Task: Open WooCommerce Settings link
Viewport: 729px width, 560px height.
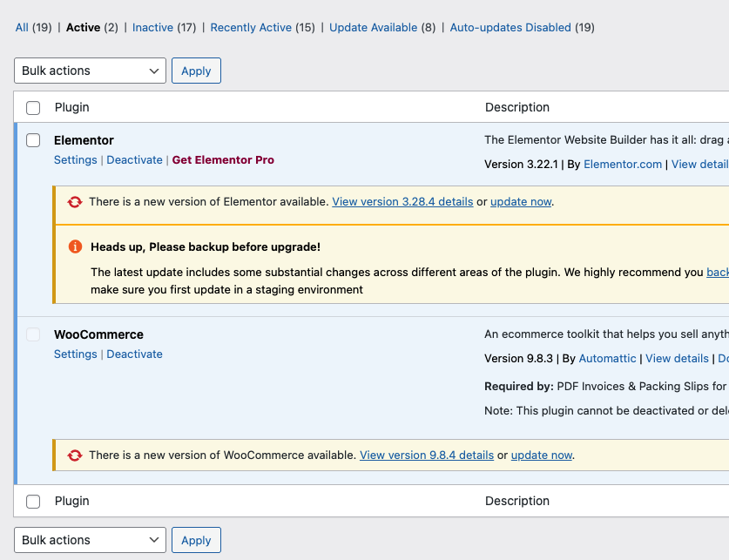Action: pos(75,354)
